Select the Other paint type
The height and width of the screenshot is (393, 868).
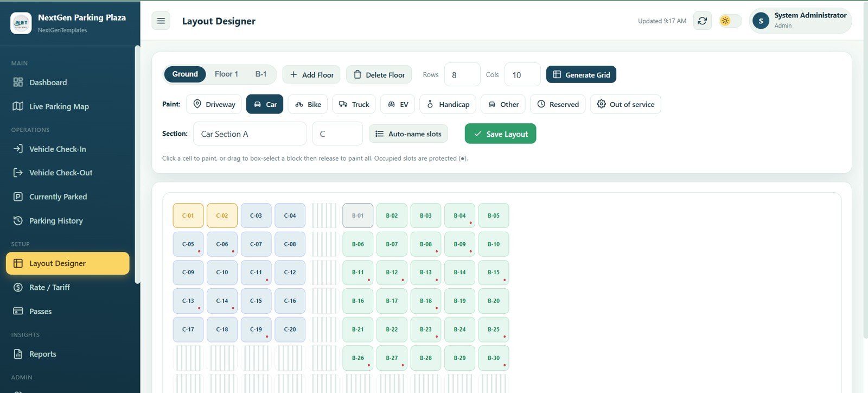(x=503, y=104)
